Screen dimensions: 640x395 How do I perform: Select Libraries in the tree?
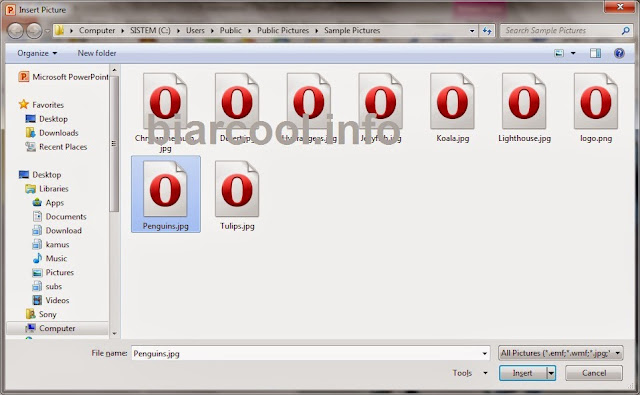click(47, 189)
